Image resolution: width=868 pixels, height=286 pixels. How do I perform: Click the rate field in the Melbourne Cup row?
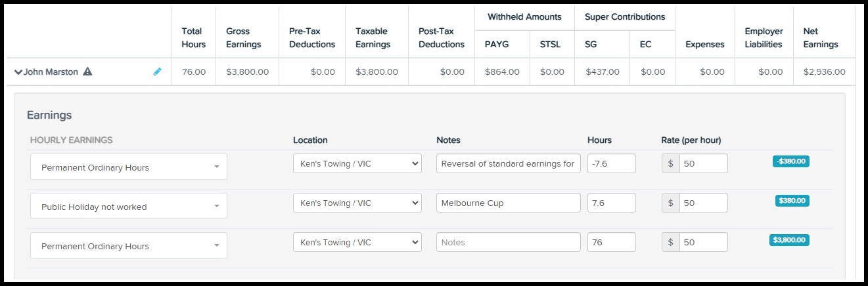coord(703,203)
